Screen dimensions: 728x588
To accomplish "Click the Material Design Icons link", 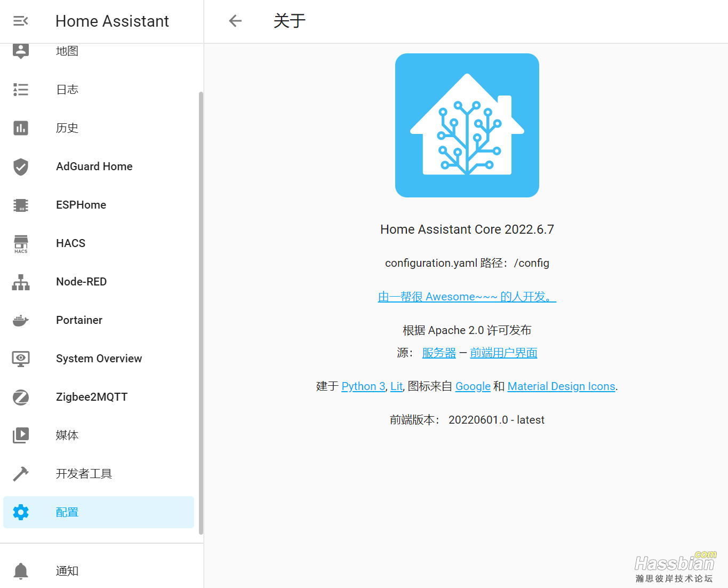I will (561, 386).
